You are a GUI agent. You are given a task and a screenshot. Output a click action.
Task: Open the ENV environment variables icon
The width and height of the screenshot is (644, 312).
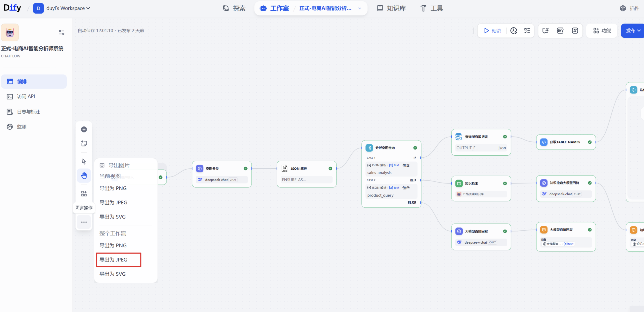tap(560, 31)
